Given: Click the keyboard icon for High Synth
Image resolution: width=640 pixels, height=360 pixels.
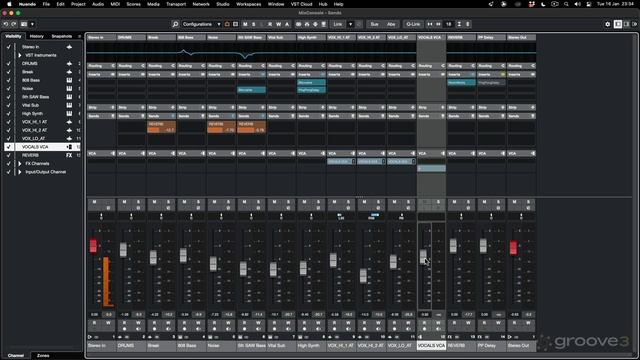Looking at the screenshot, I should (69, 114).
